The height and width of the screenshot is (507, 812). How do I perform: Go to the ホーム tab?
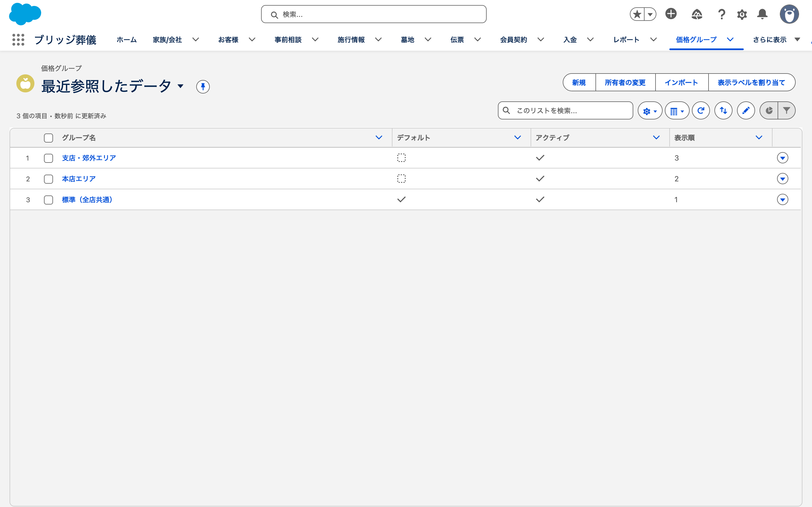(x=127, y=40)
